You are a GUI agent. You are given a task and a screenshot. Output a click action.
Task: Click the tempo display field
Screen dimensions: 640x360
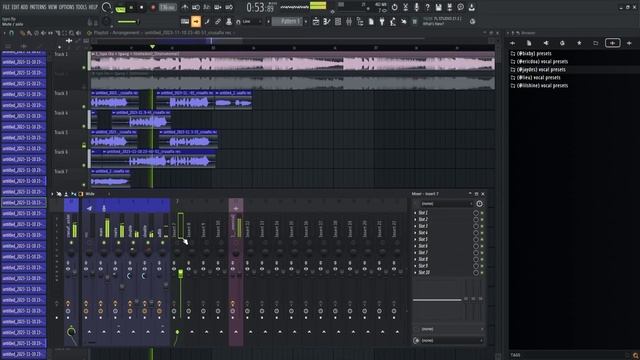167,7
